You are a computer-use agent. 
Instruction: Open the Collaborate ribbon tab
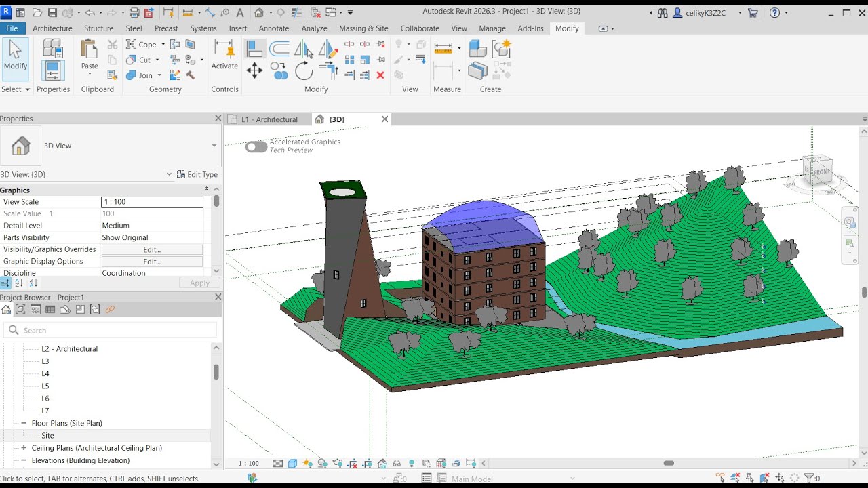click(420, 28)
